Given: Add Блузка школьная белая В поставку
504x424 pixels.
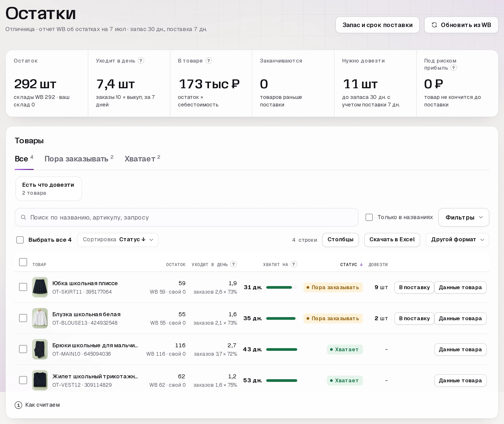Looking at the screenshot, I should point(414,318).
